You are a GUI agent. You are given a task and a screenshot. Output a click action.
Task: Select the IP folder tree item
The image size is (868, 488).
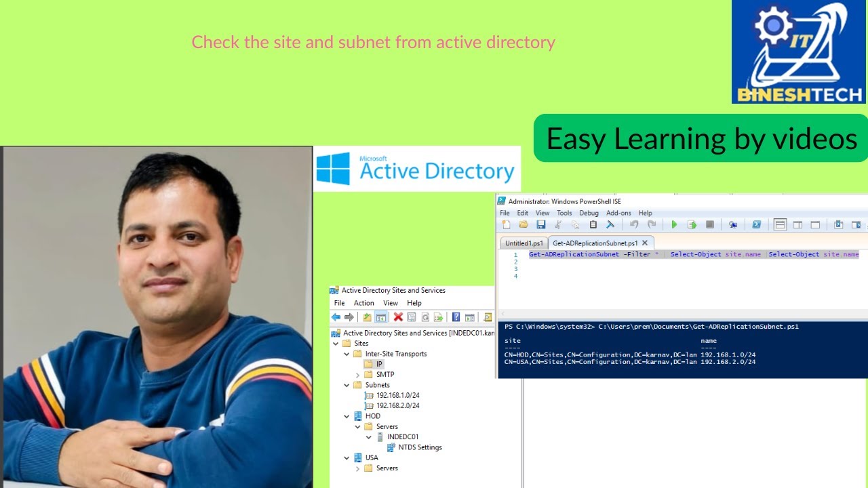[x=374, y=364]
